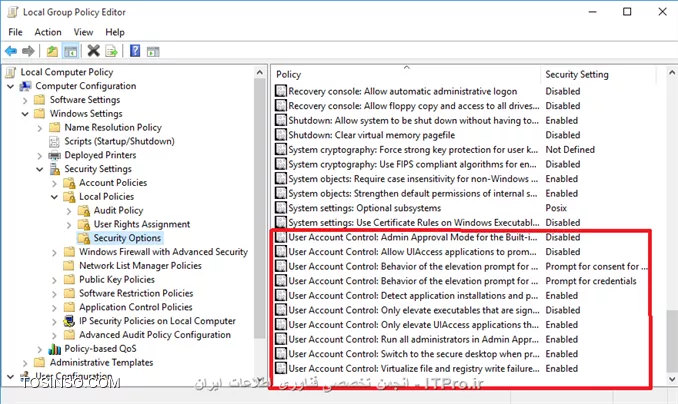The height and width of the screenshot is (404, 678).
Task: Expand the Public Key Policies node
Action: 54,280
